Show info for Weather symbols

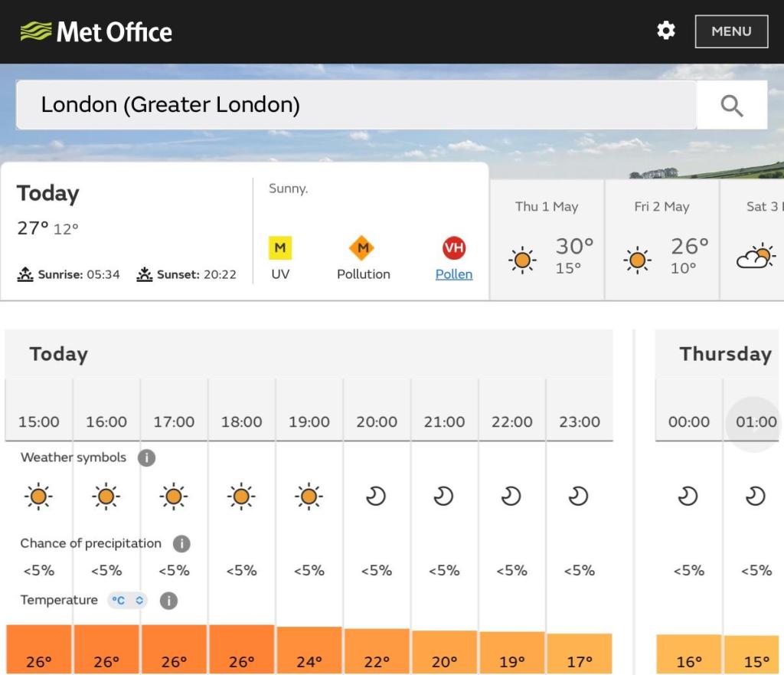click(x=146, y=458)
